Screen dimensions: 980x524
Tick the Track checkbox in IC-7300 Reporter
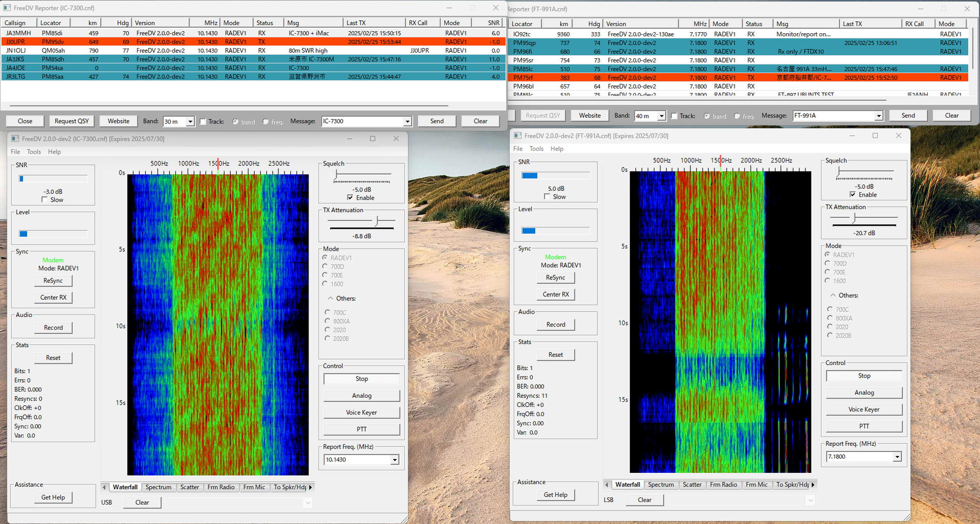(x=203, y=122)
